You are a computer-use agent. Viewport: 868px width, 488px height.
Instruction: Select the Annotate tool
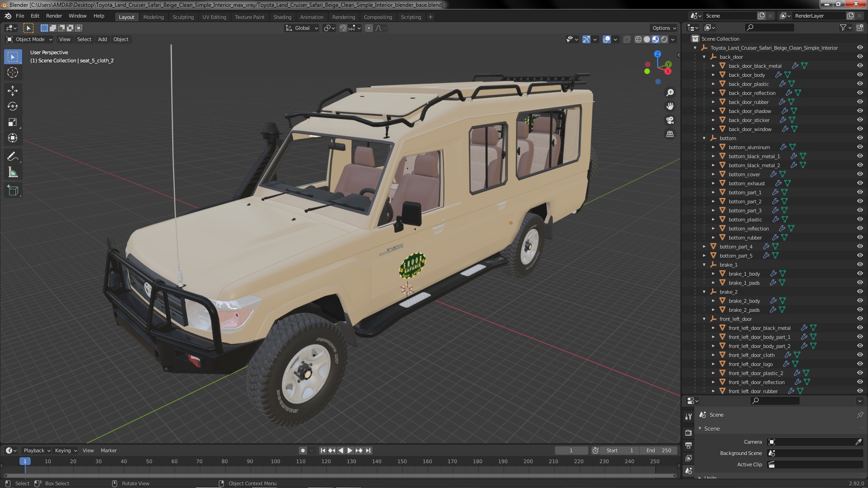click(13, 157)
